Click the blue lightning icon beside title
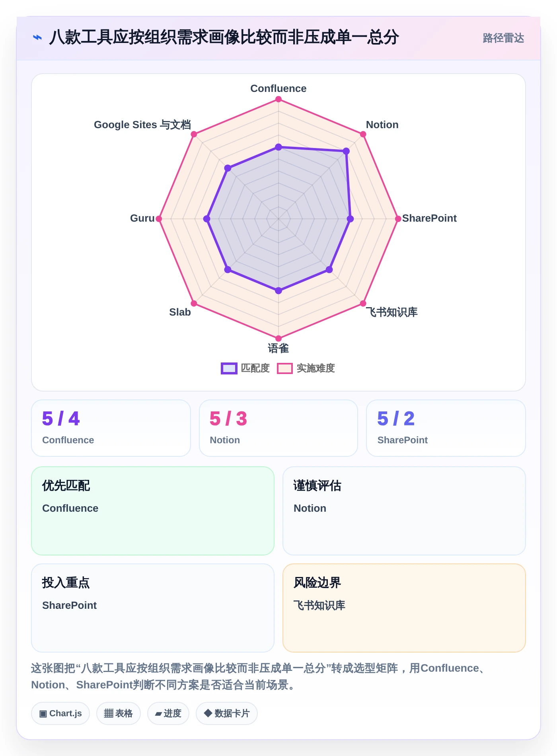This screenshot has height=756, width=557. [37, 37]
